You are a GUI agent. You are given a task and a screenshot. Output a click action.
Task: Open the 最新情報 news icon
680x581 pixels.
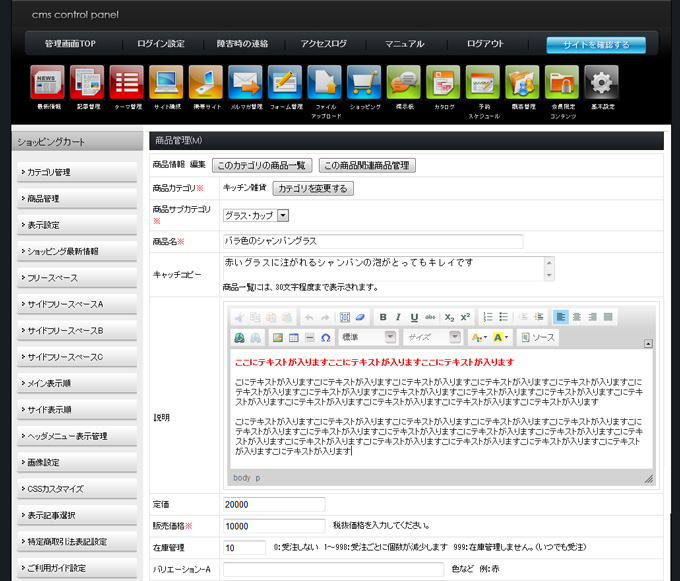[x=47, y=82]
